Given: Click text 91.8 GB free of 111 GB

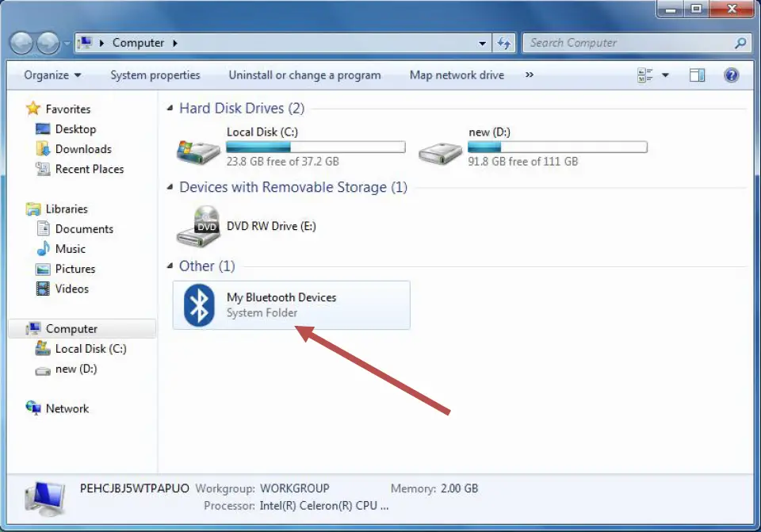Looking at the screenshot, I should click(522, 162).
